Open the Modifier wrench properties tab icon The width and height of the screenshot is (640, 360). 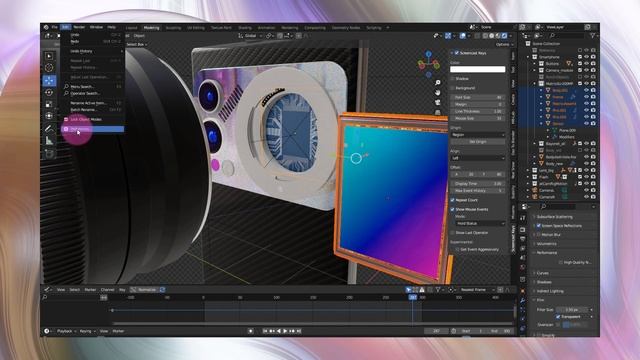pyautogui.click(x=523, y=300)
